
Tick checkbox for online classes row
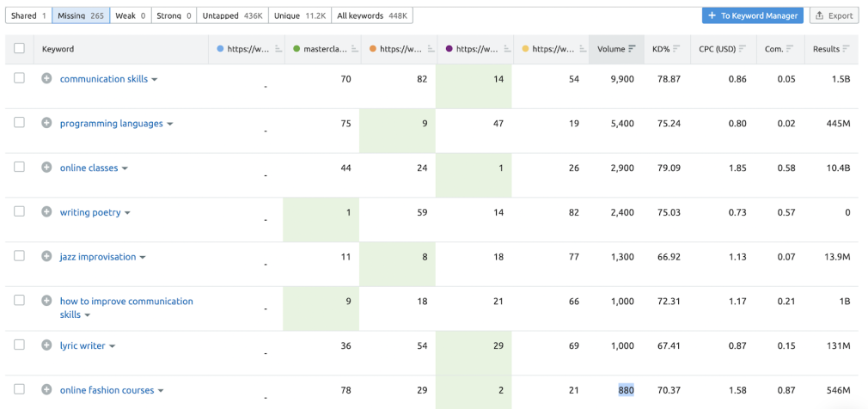coord(19,168)
